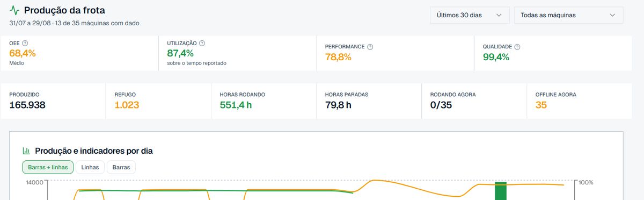The image size is (644, 200).
Task: Open the Performance help question icon
Action: 370,47
